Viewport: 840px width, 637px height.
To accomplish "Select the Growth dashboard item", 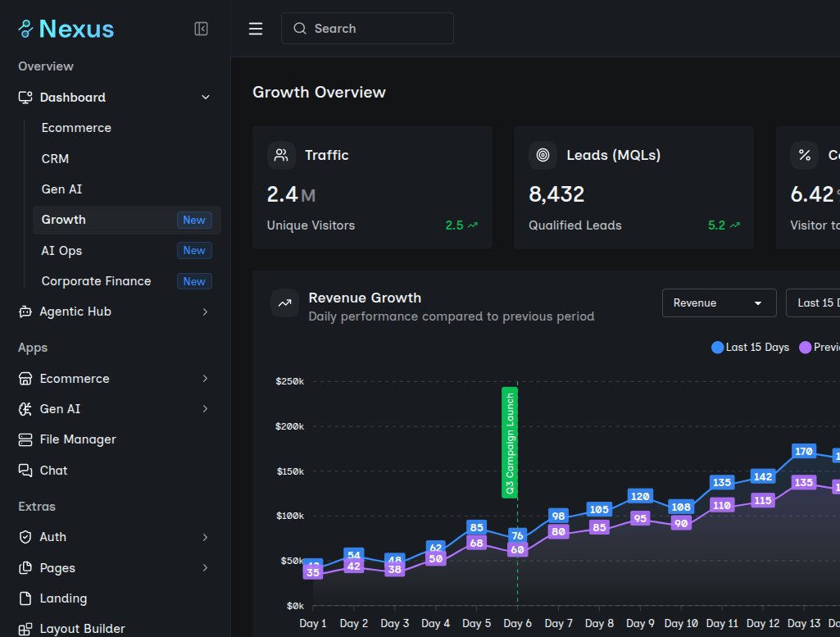I will (127, 221).
